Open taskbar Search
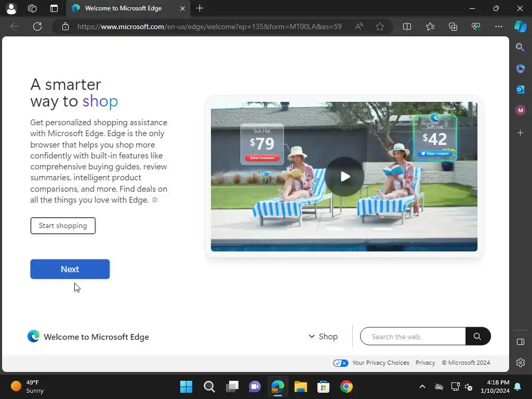Viewport: 532px width, 399px height. click(x=209, y=387)
